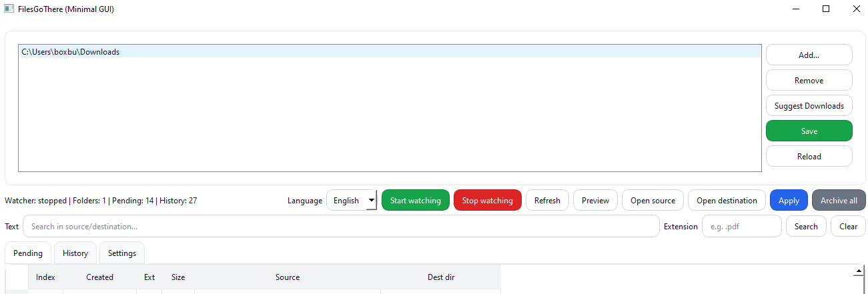Click the scrollbar up arrow
This screenshot has height=294, width=868.
coord(859,271)
